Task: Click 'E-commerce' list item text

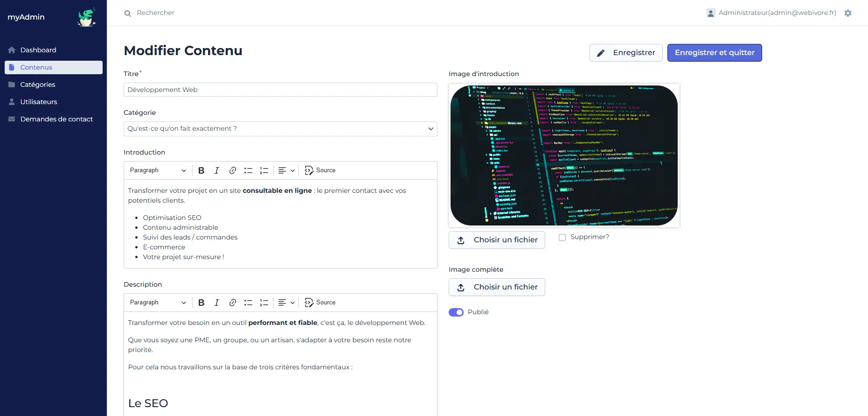Action: click(x=164, y=247)
